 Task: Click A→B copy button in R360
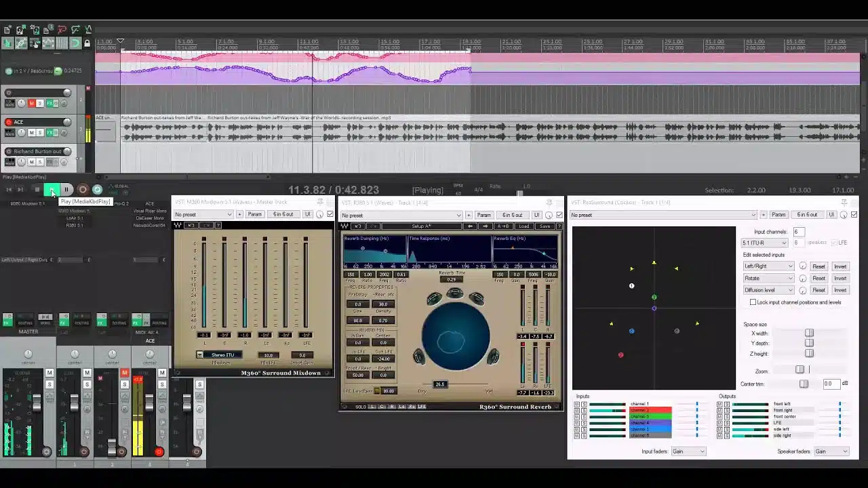[504, 226]
